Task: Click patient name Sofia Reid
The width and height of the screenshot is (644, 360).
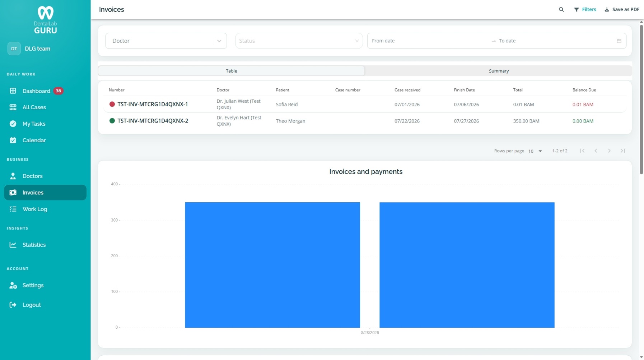Action: coord(287,105)
